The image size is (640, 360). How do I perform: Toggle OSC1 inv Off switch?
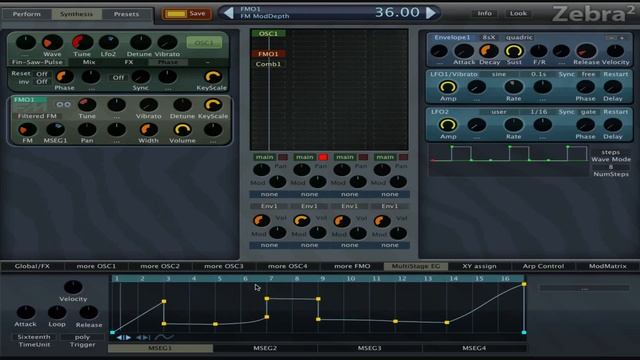coord(42,82)
